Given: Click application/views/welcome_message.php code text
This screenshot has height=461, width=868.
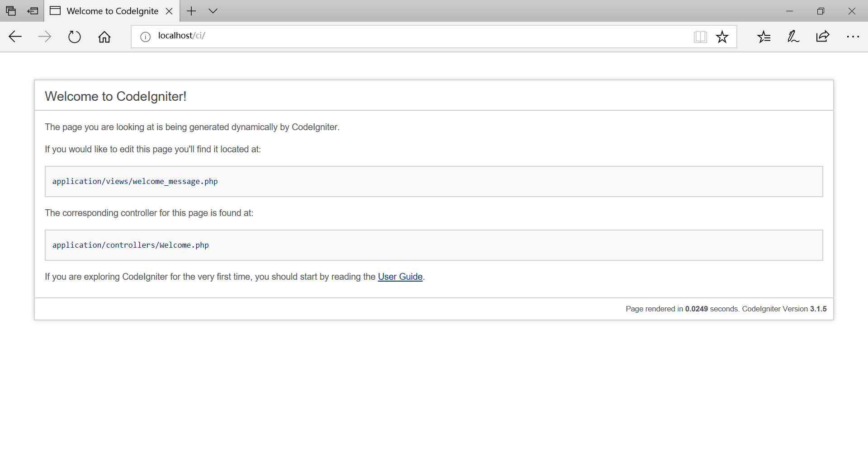Looking at the screenshot, I should pyautogui.click(x=135, y=181).
